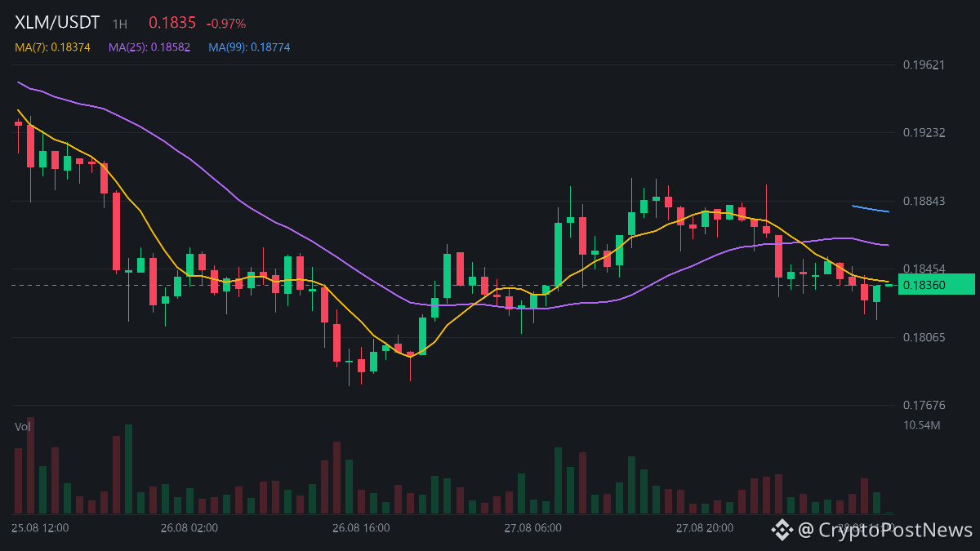The height and width of the screenshot is (551, 980).
Task: Click the MA(7) indicator value 0.18374
Action: tap(53, 47)
